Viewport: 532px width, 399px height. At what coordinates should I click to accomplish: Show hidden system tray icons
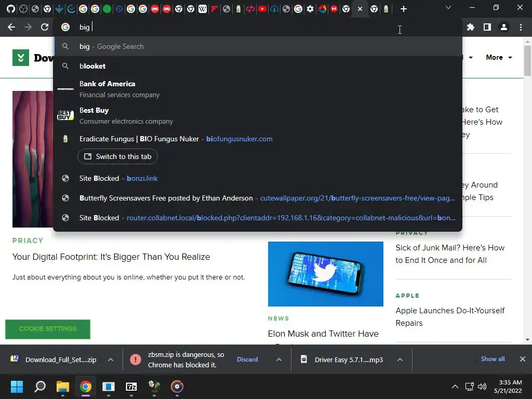click(x=455, y=387)
